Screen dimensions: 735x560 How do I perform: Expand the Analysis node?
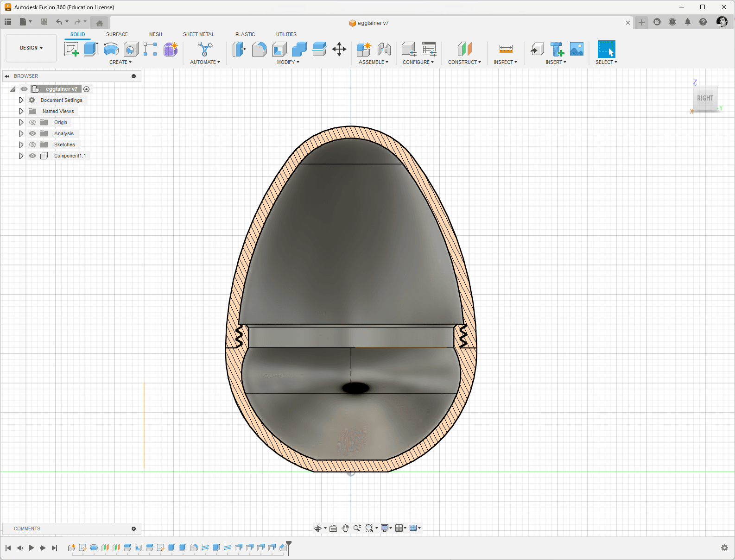pyautogui.click(x=21, y=133)
